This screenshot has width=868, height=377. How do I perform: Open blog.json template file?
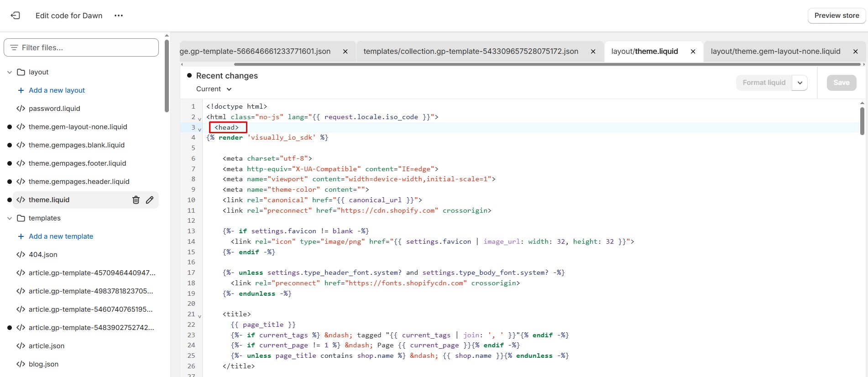coord(43,364)
